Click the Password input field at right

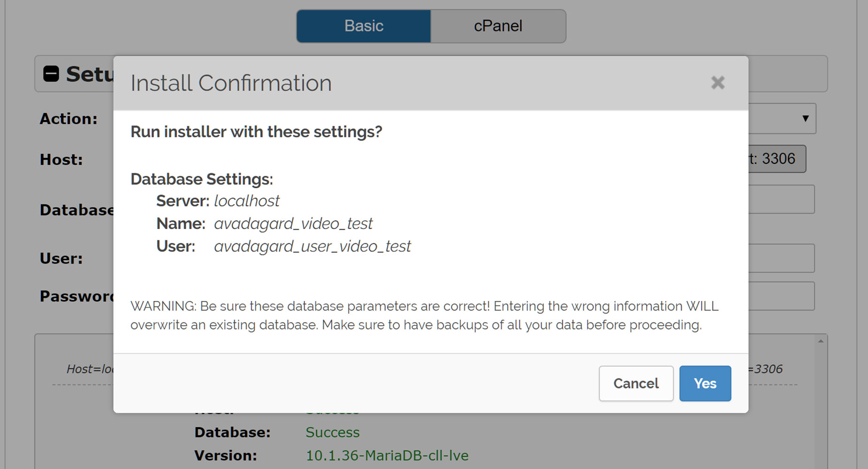(781, 296)
